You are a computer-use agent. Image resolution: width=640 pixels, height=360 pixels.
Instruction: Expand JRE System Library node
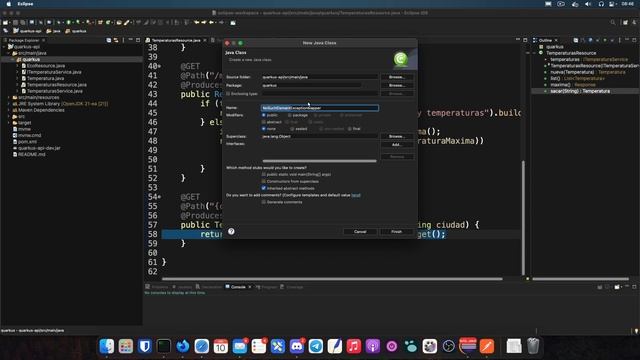(9, 104)
